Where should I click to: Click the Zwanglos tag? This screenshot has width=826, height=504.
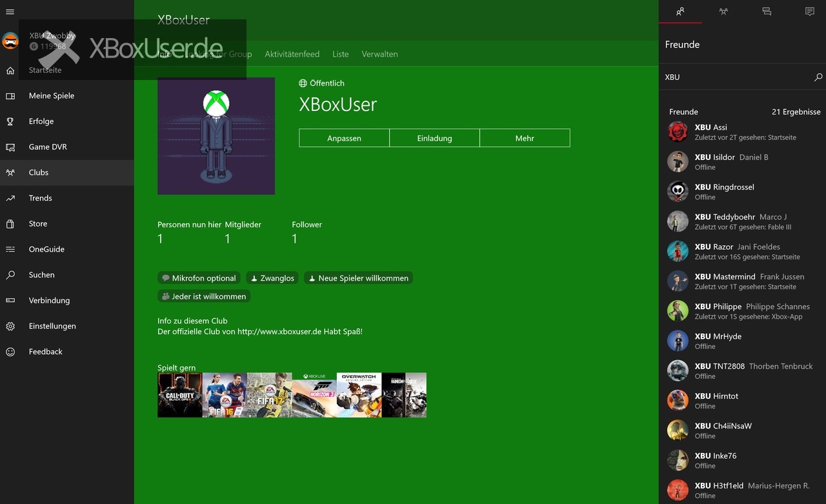coord(272,278)
